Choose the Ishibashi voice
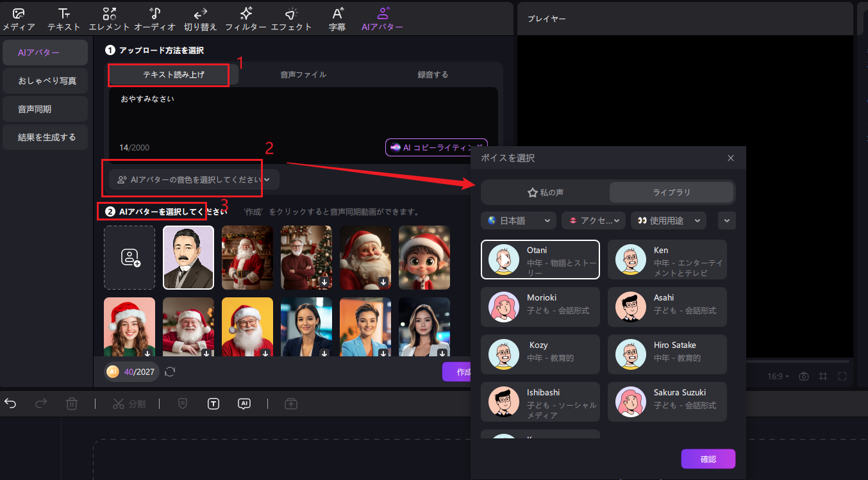Viewport: 868px width, 480px height. point(540,402)
